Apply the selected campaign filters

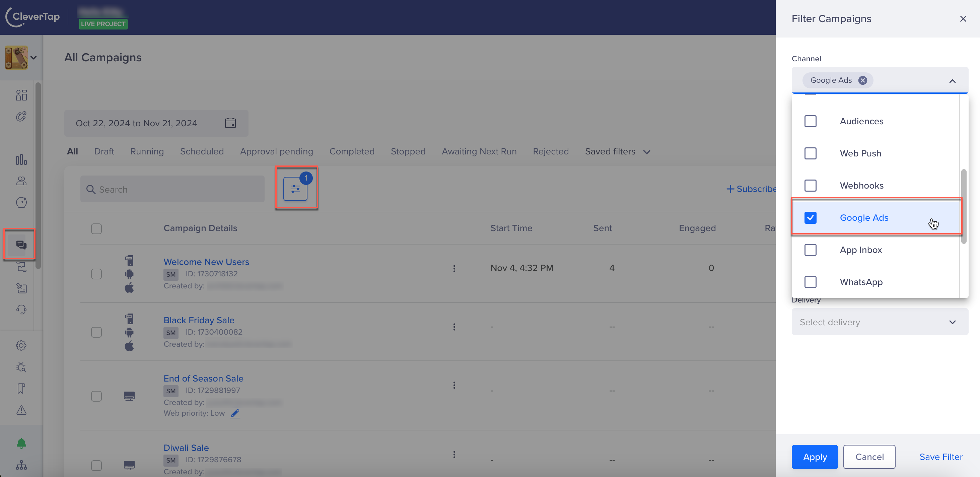tap(815, 457)
